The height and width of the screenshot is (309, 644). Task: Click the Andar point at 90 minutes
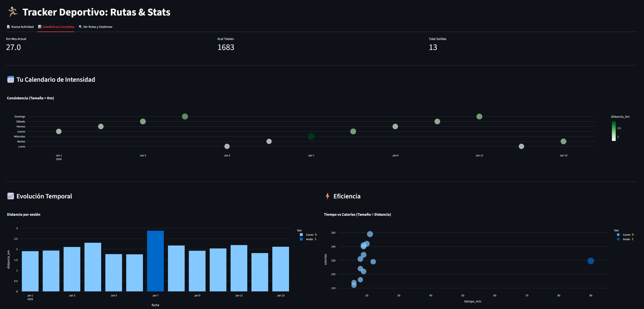591,261
